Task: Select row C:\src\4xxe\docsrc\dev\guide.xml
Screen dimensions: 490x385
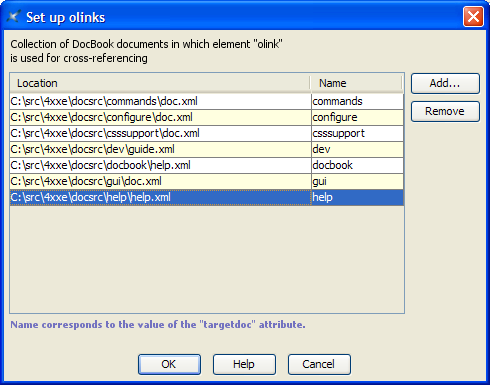Action: pos(207,149)
